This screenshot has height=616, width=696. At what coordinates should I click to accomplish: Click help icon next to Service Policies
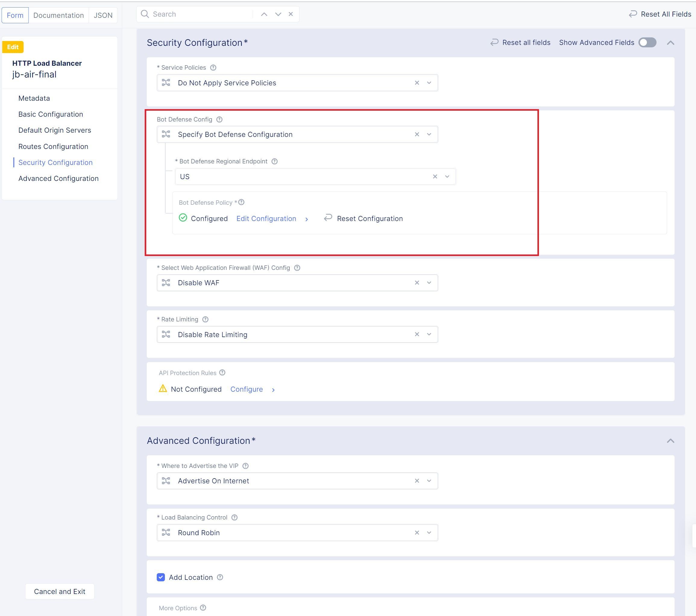[213, 68]
